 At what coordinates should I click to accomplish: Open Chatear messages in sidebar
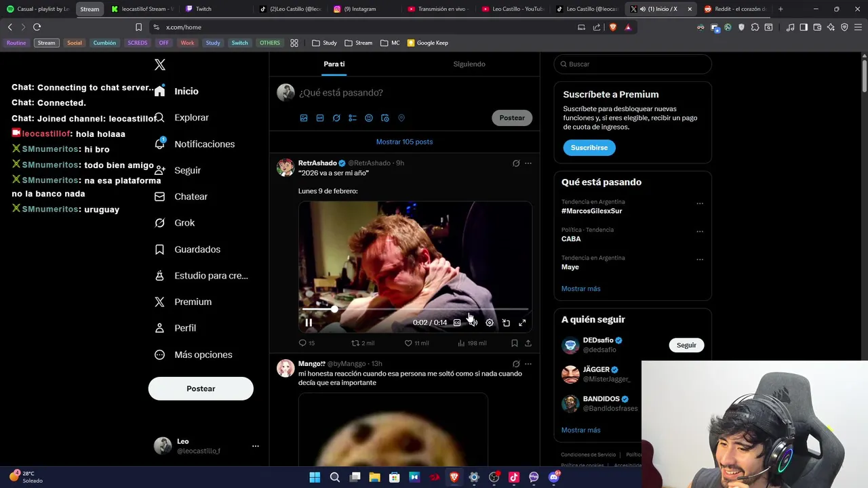tap(181, 197)
